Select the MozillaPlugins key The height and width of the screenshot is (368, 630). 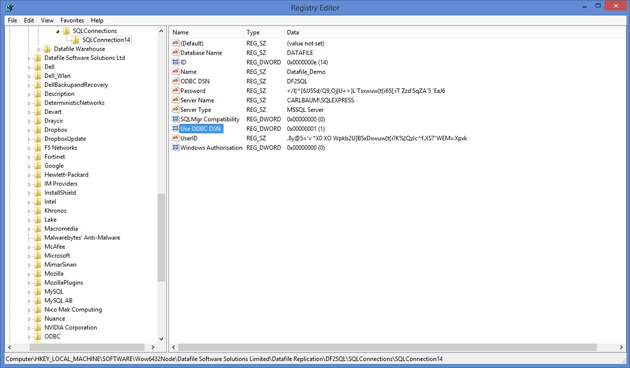pos(64,283)
